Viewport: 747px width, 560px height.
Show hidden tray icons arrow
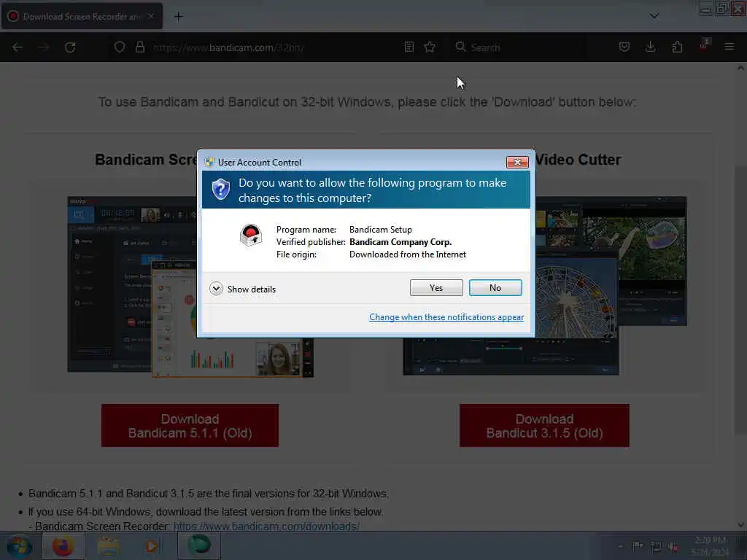pos(620,546)
